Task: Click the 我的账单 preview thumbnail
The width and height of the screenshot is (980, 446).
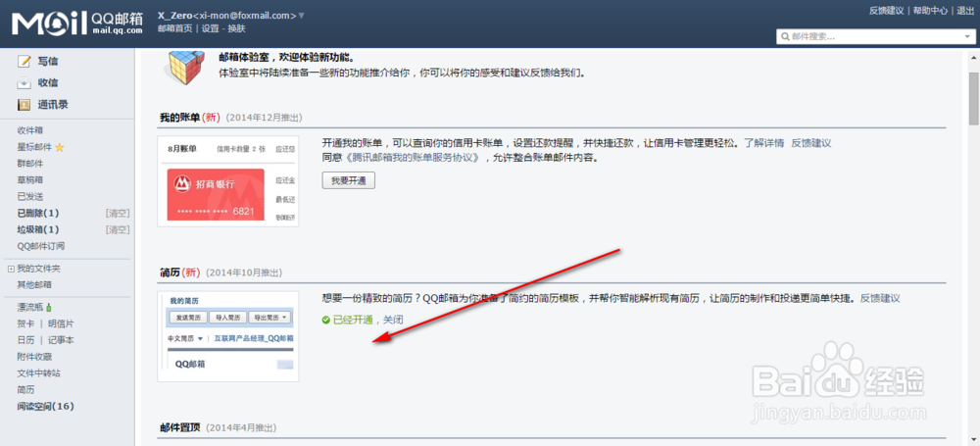Action: click(228, 181)
